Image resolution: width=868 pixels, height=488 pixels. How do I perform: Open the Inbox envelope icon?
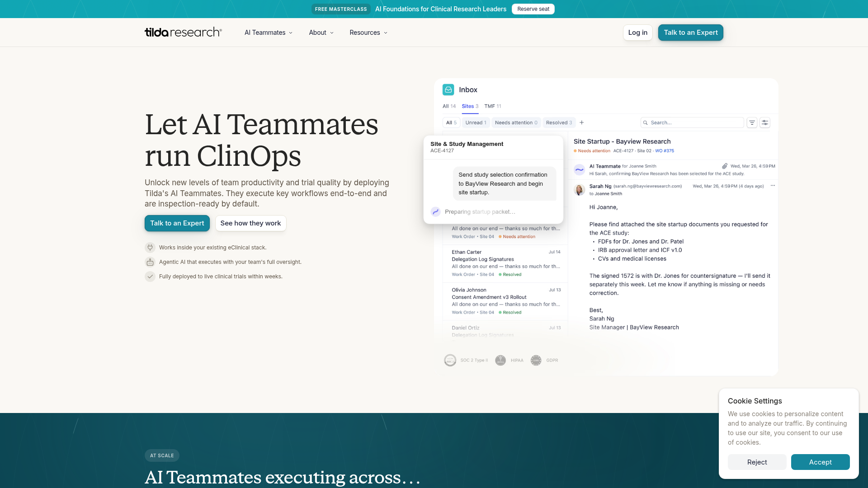[x=448, y=89]
